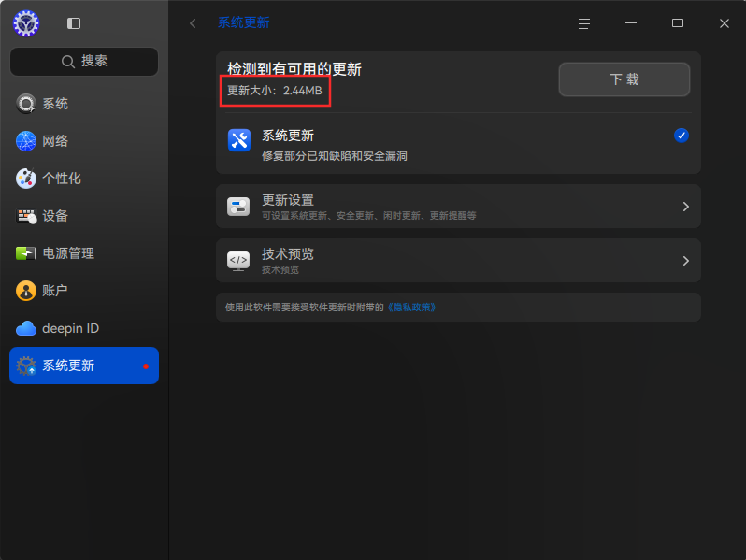Click the 更新设置 toggle icon
Image resolution: width=746 pixels, height=560 pixels.
click(238, 207)
